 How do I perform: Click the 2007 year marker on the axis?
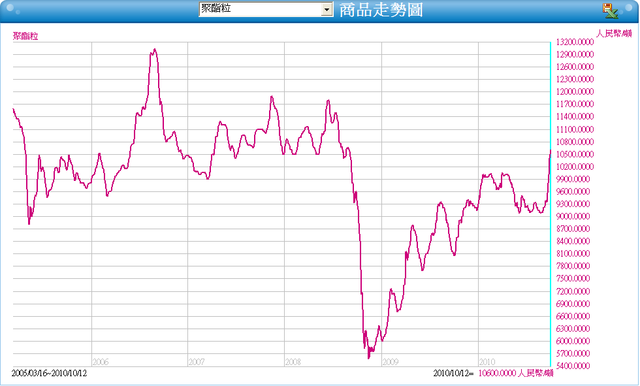[x=196, y=362]
